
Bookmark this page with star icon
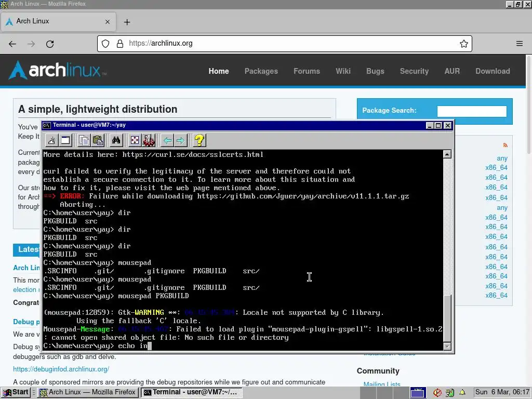tap(464, 44)
